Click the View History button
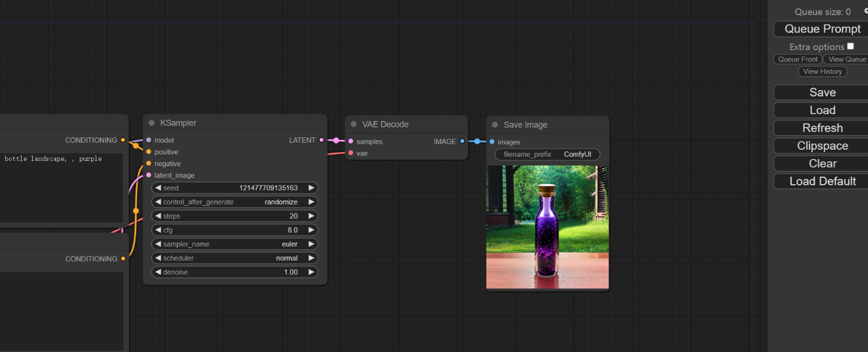The image size is (868, 352). click(822, 71)
